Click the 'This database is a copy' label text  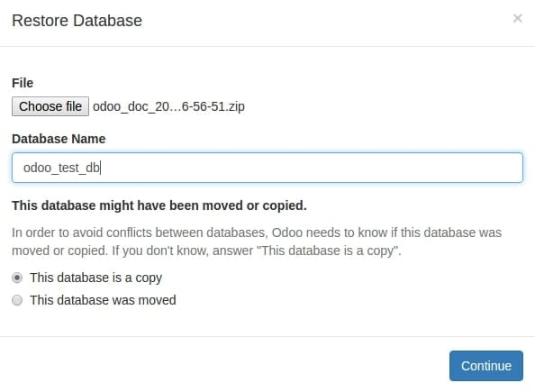point(95,278)
